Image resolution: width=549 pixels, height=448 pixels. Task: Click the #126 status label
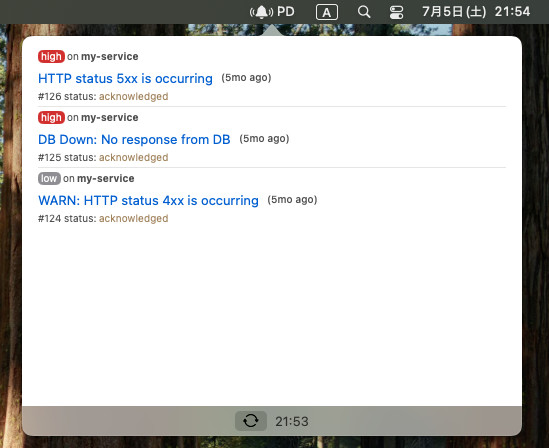pyautogui.click(x=67, y=96)
